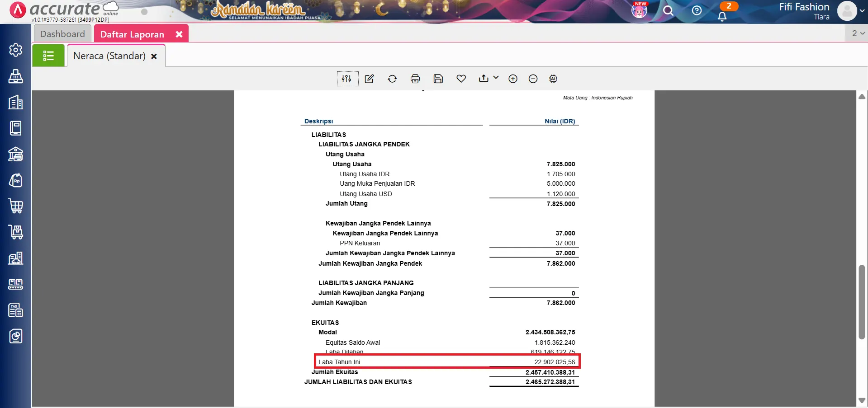The height and width of the screenshot is (408, 868).
Task: Click the edit report pencil icon
Action: pyautogui.click(x=369, y=79)
